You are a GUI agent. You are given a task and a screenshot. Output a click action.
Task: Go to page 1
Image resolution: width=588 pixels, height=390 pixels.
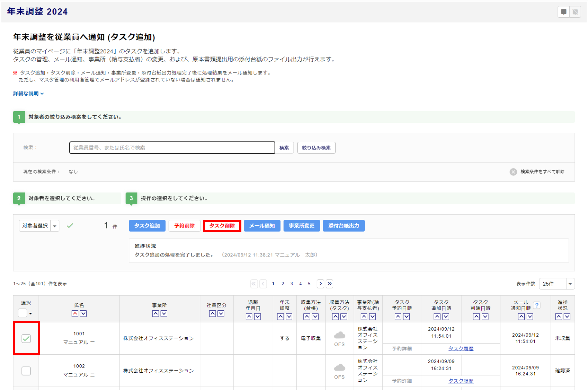click(x=273, y=284)
